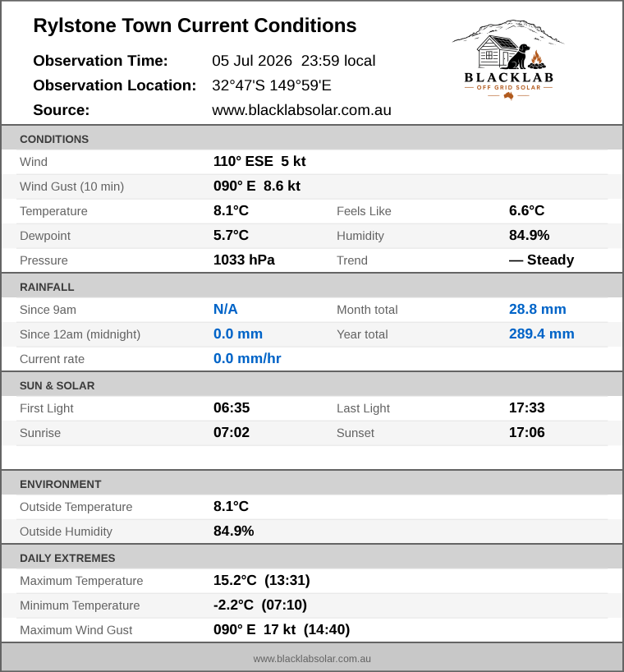Viewport: 624px width, 672px height.
Task: Click the Since 9am label
Action: [x=48, y=310]
